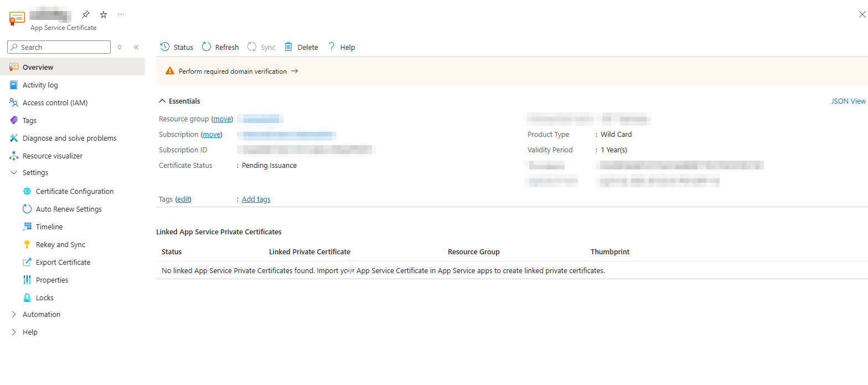Click the yellow key Rekey icon
The width and height of the screenshot is (868, 385).
[x=27, y=244]
